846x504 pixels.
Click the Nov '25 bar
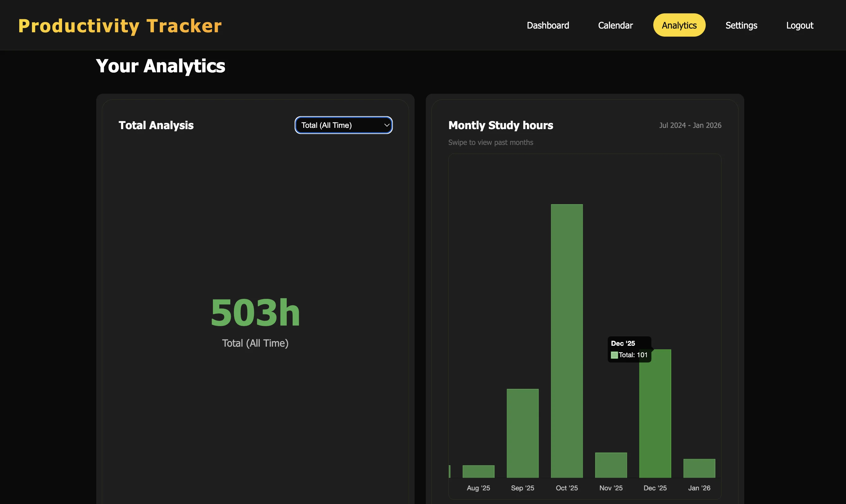click(x=611, y=465)
